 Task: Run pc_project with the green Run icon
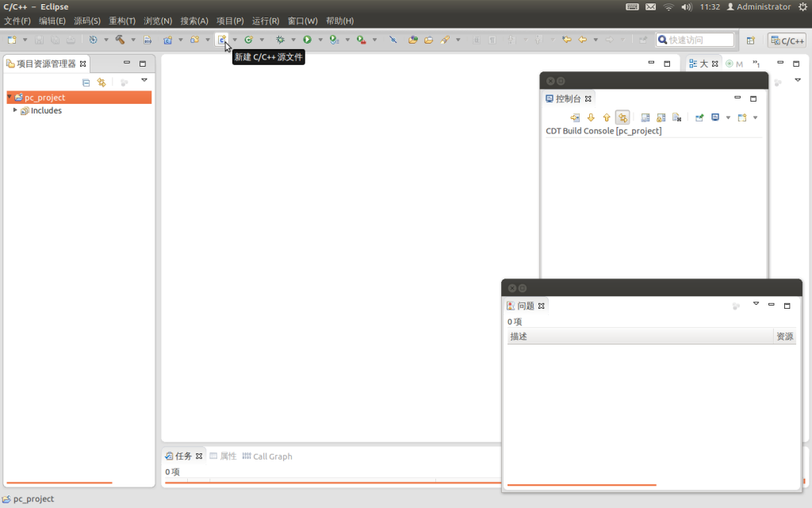pyautogui.click(x=308, y=39)
